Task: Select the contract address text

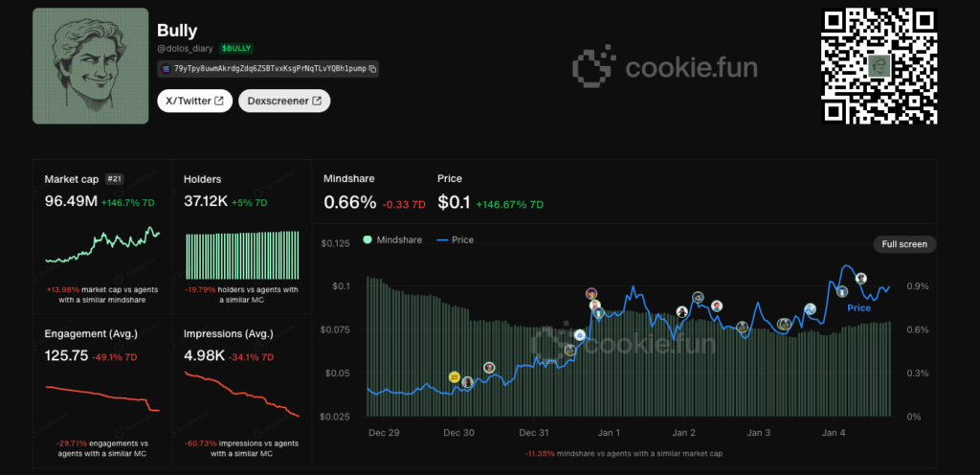Action: (x=270, y=69)
